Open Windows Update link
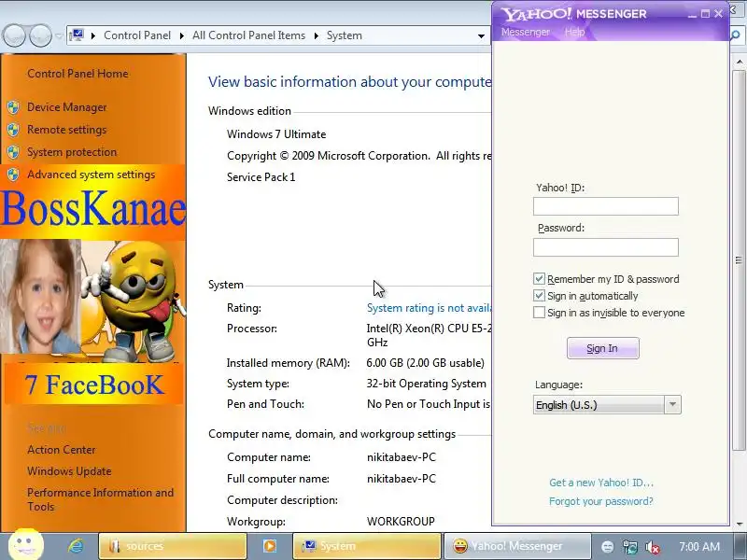Screen dimensions: 747x560 tap(69, 471)
